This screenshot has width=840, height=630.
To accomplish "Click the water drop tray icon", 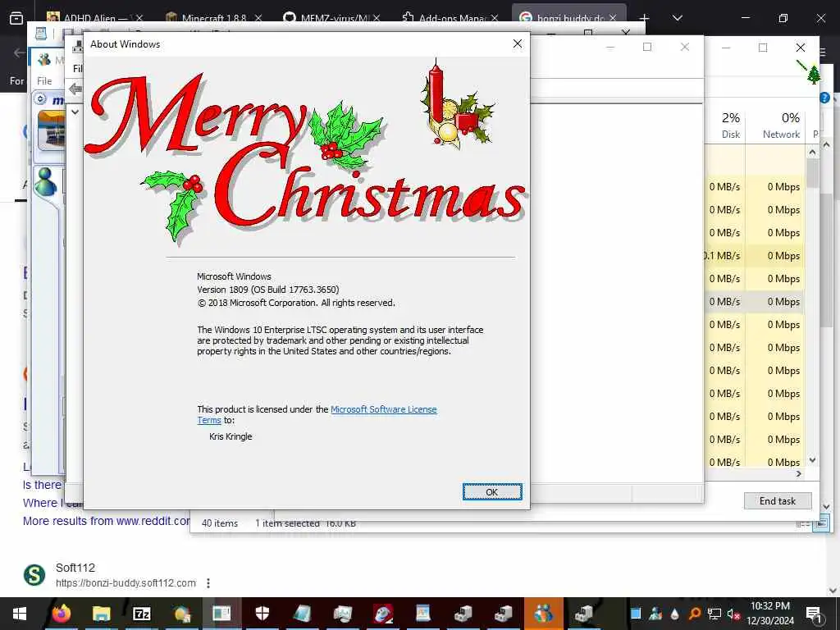I will 674,614.
